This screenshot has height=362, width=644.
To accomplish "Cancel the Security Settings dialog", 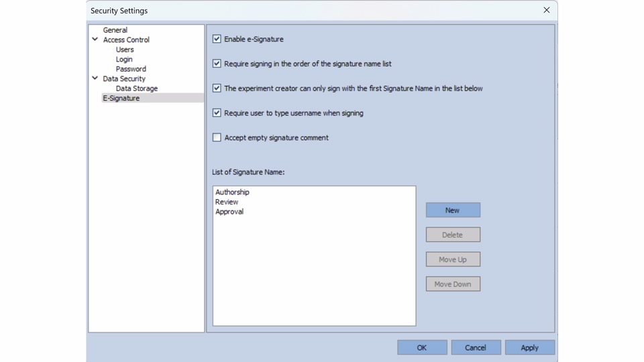I will (476, 347).
